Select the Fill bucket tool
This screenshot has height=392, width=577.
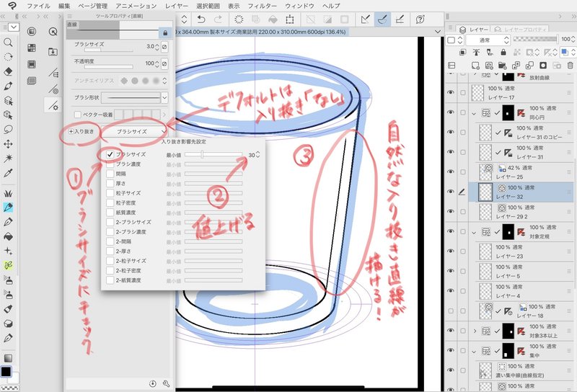(8, 236)
